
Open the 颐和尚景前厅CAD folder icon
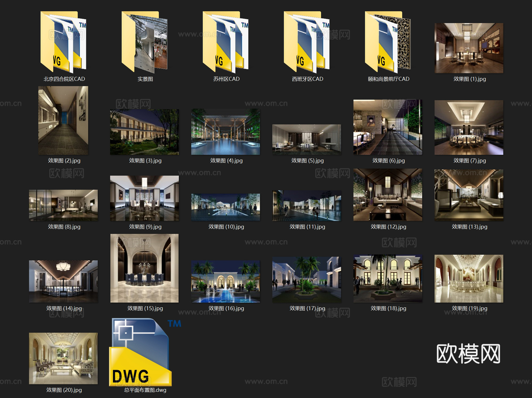[388, 42]
